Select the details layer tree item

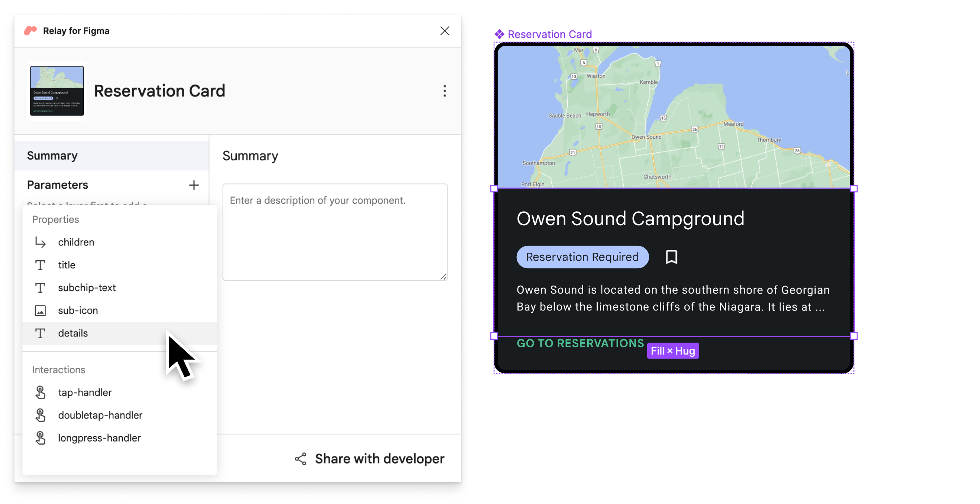72,333
